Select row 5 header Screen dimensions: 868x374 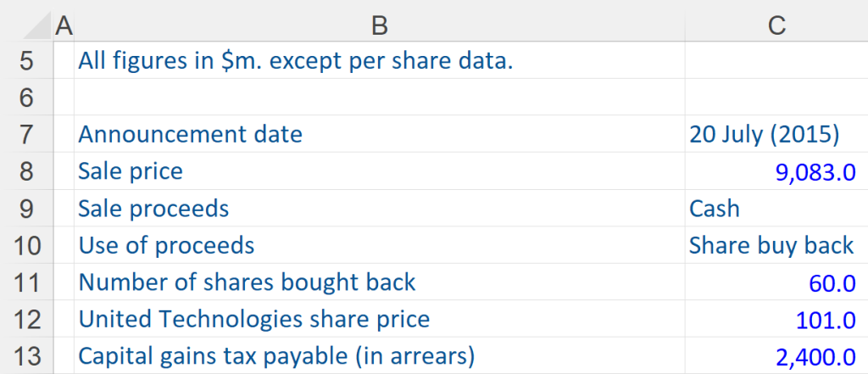[x=25, y=61]
